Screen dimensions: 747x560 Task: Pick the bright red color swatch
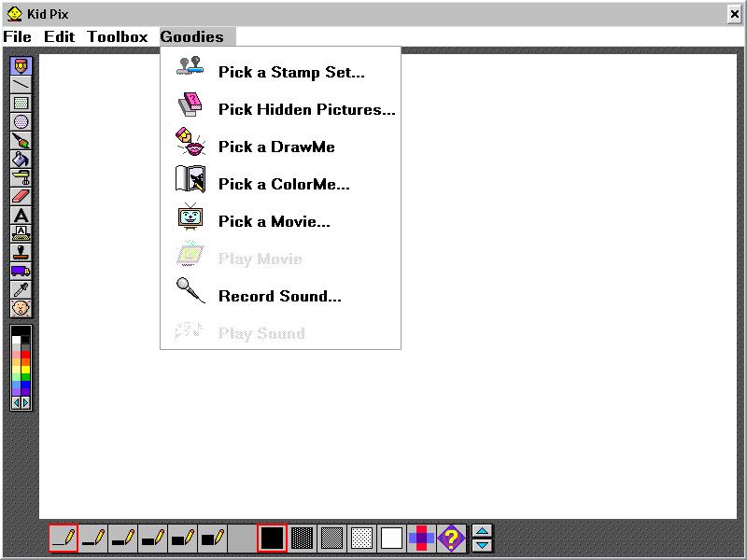(26, 355)
